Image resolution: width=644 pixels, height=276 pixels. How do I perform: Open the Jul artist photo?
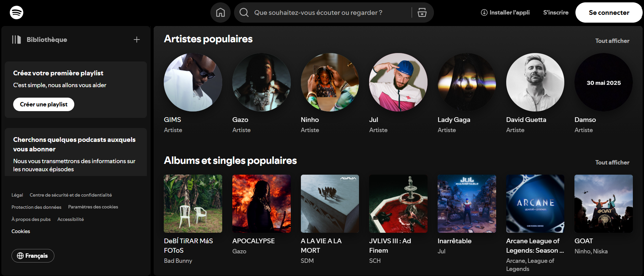(x=398, y=82)
